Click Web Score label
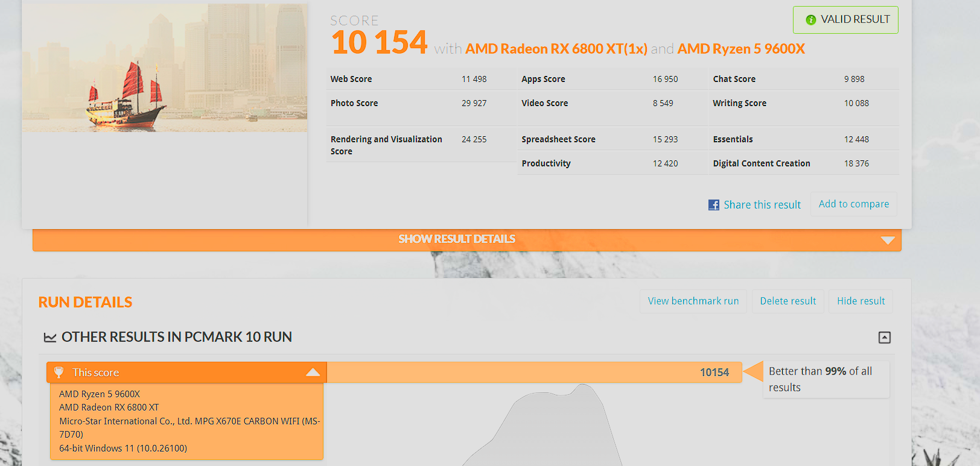The height and width of the screenshot is (466, 980). [351, 79]
